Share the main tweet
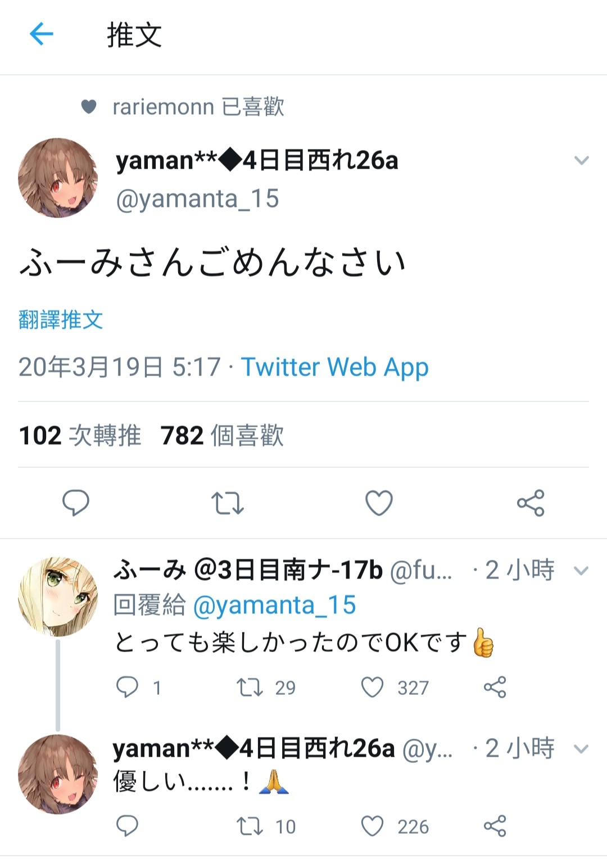The height and width of the screenshot is (868, 607). [x=531, y=503]
